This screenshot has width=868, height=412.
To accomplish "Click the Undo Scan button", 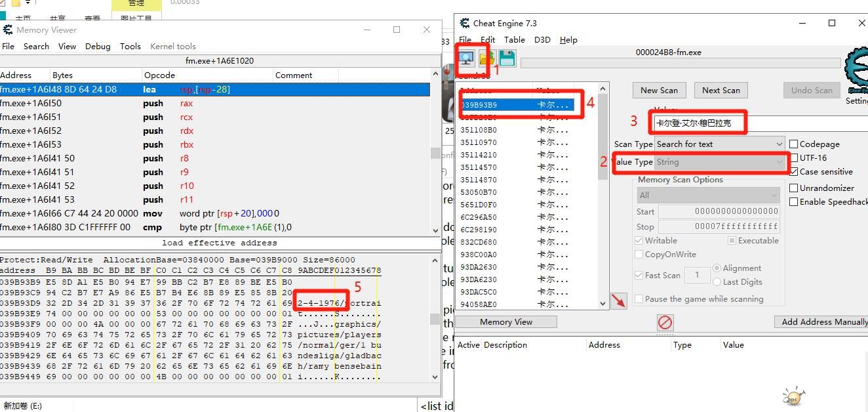I will (812, 90).
